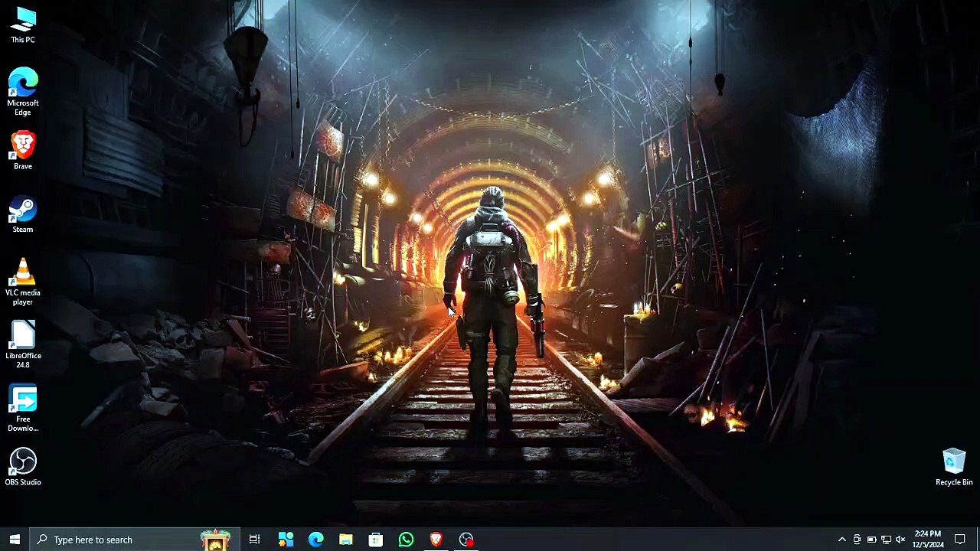Select the Free Download Manager desktop shortcut
Viewport: 980px width, 551px height.
pyautogui.click(x=23, y=409)
